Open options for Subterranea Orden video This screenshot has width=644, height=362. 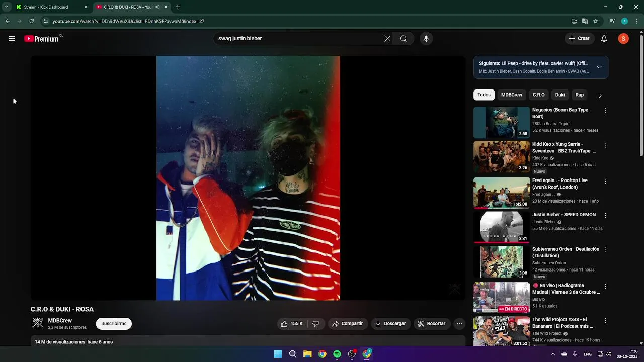[606, 250]
